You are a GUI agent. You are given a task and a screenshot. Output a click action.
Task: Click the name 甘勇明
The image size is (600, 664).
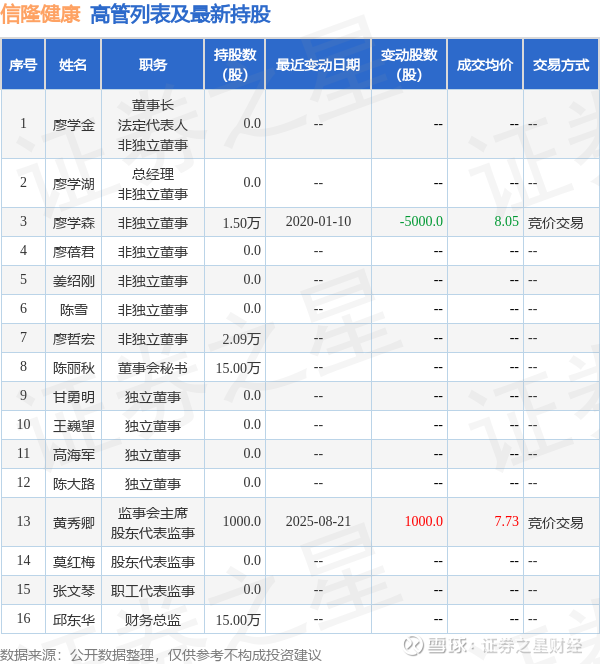pos(73,397)
